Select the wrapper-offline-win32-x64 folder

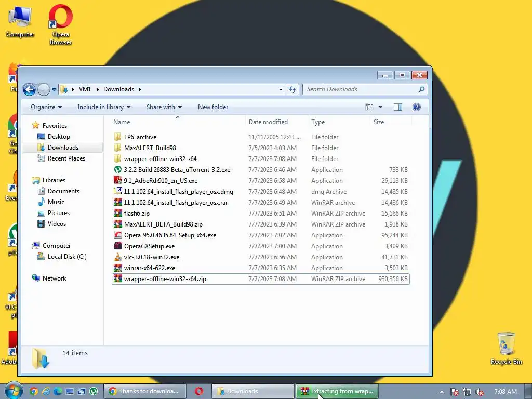(x=160, y=159)
